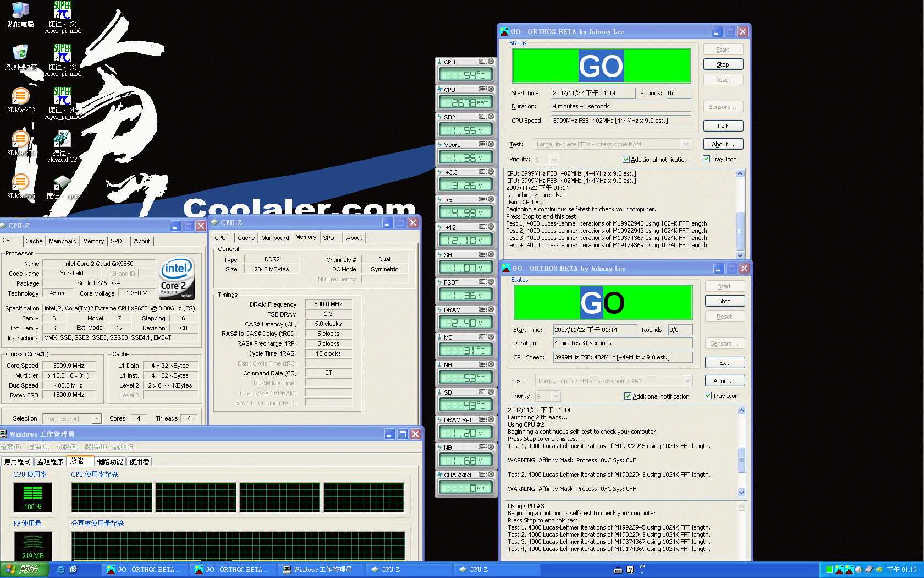Click Start Time field in upper ORTHOS
Screen dimensions: 924x578
click(593, 93)
